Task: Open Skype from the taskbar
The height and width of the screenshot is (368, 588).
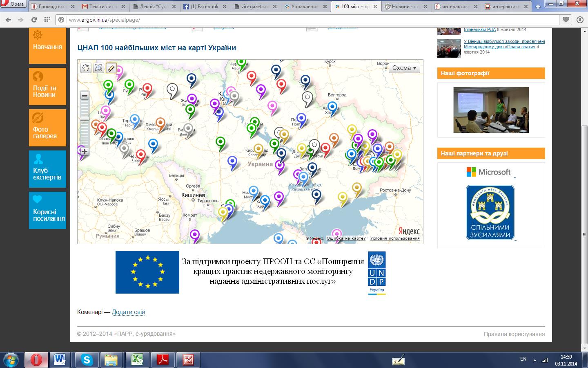Action: point(86,360)
